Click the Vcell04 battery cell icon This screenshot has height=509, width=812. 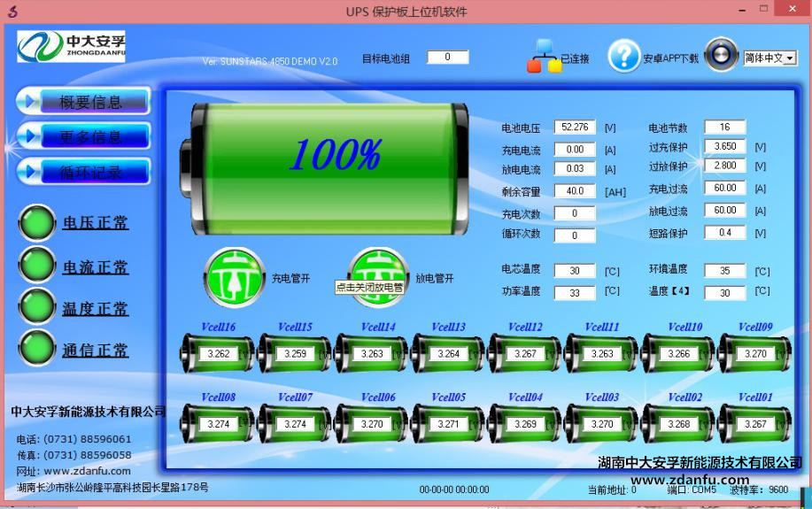point(524,424)
